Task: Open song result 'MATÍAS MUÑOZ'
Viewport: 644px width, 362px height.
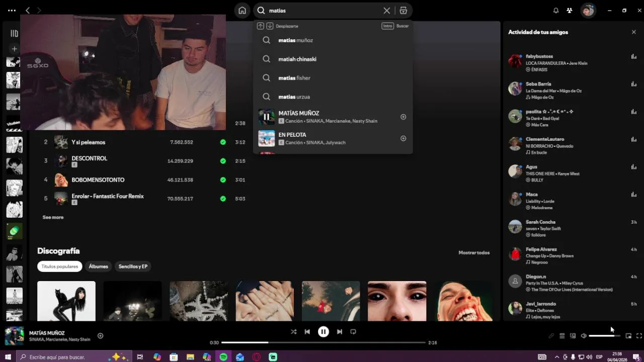Action: [x=333, y=117]
